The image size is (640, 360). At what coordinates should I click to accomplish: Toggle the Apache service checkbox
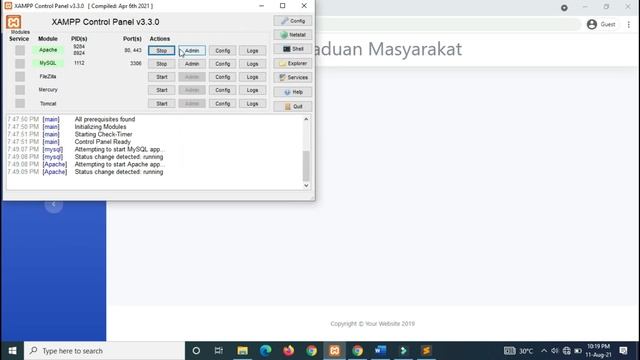point(20,50)
